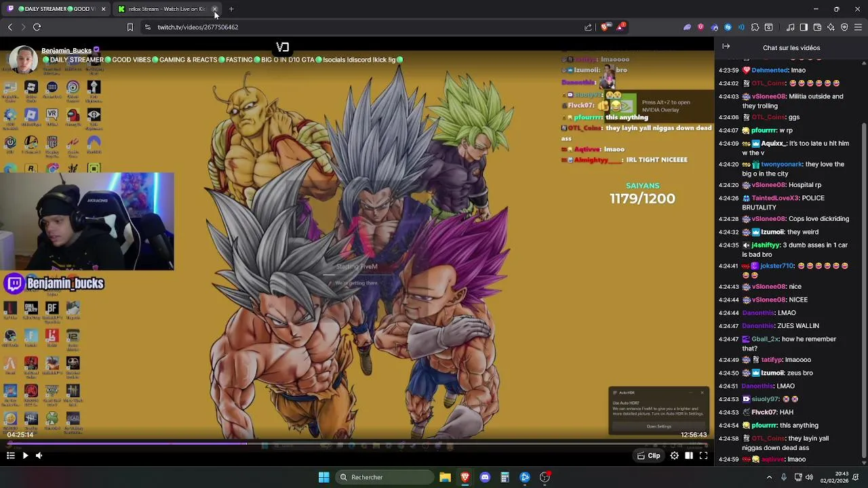Open Leo AI assistant
The height and width of the screenshot is (488, 868).
click(831, 27)
